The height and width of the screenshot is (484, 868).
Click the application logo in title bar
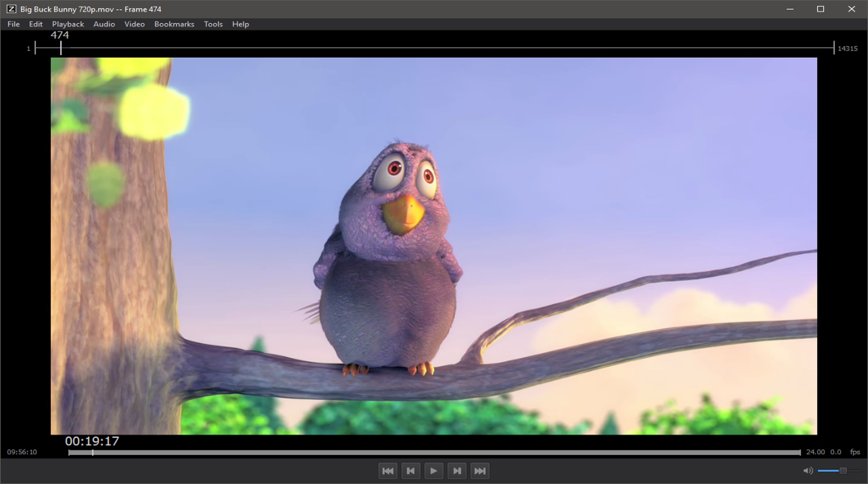pos(11,9)
